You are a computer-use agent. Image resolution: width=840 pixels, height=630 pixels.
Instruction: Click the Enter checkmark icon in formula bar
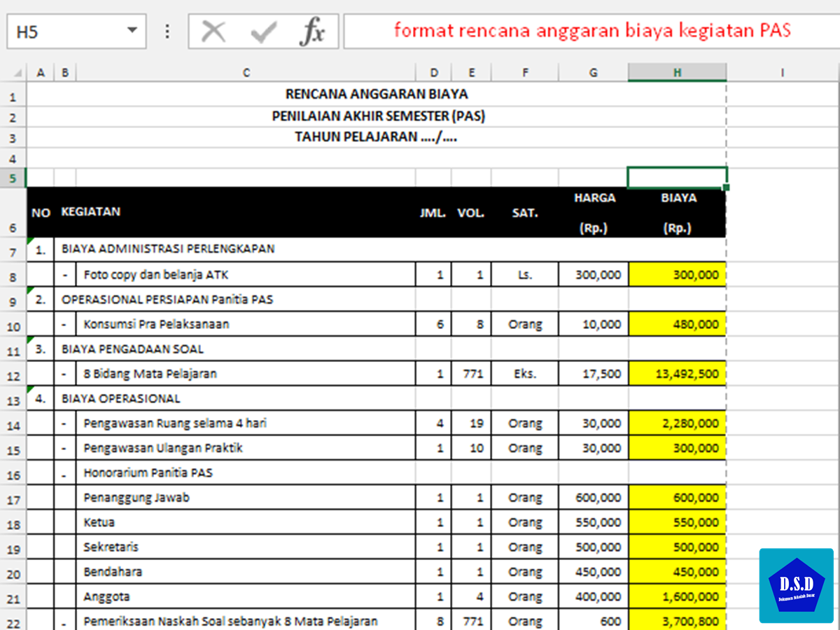[263, 31]
